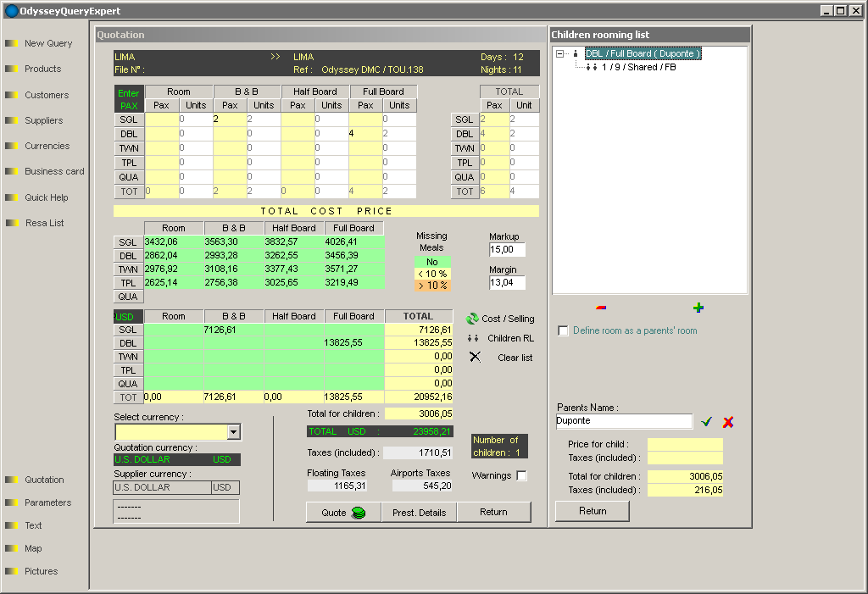Click Return in Children rooming list panel
Screen dimensions: 868x594
[593, 511]
